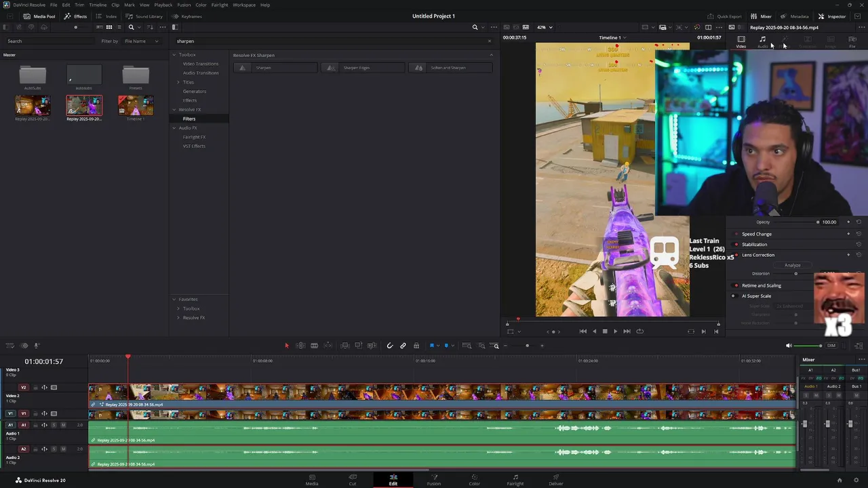
Task: Click the speaker mute icon near volume
Action: [789, 346]
